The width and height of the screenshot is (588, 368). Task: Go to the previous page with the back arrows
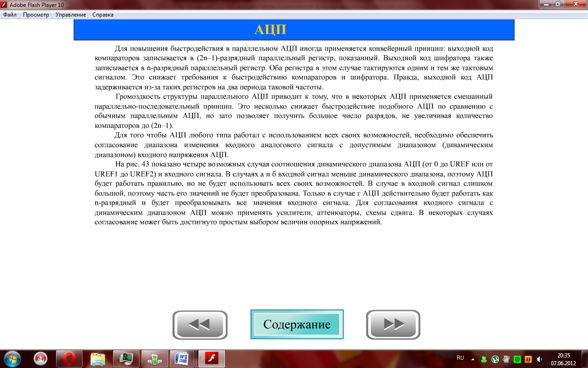[200, 325]
